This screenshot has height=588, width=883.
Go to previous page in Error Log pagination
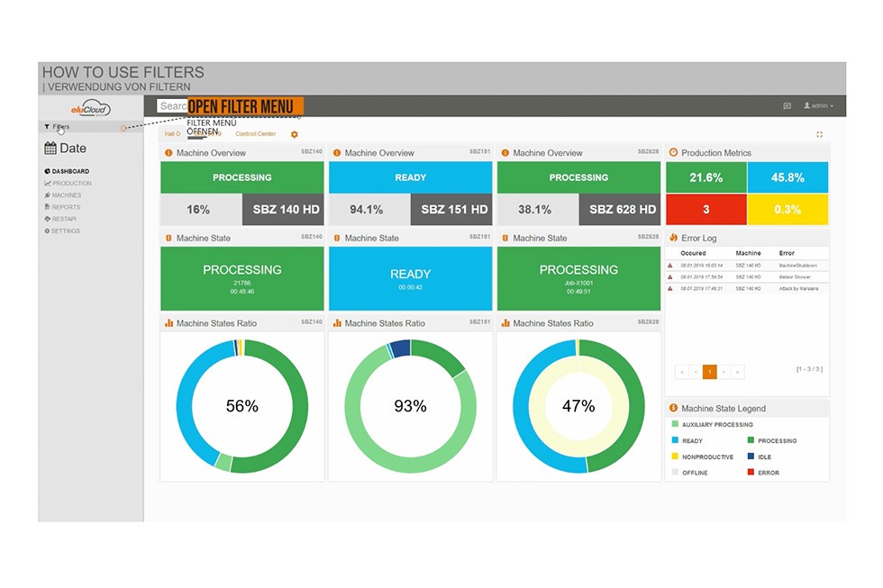tap(696, 371)
